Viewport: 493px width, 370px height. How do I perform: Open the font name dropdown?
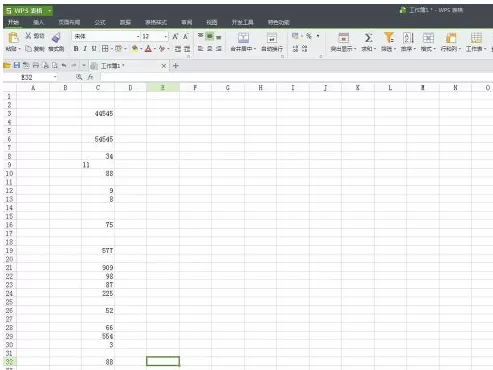tap(138, 36)
